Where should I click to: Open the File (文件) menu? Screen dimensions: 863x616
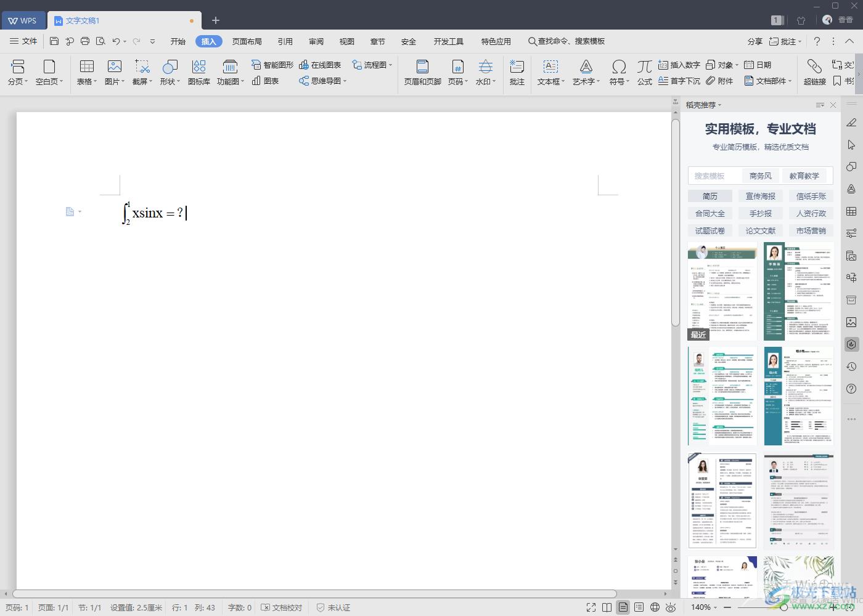(x=23, y=41)
